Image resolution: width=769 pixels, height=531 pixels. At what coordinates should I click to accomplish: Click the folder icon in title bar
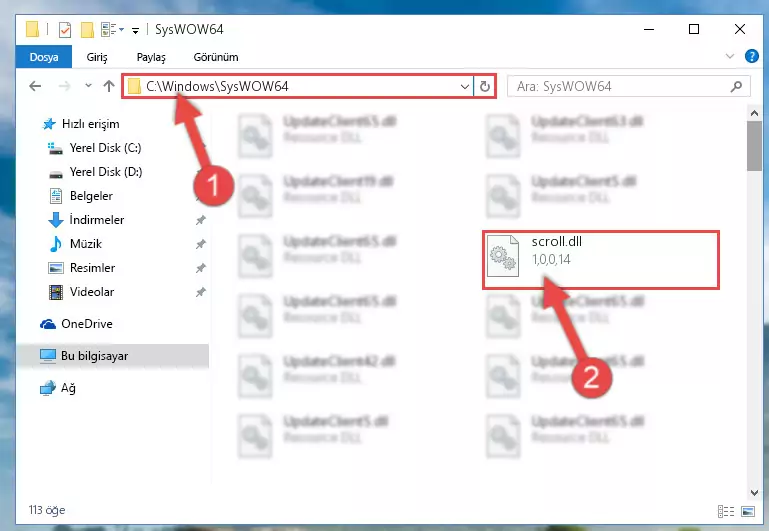pos(32,29)
